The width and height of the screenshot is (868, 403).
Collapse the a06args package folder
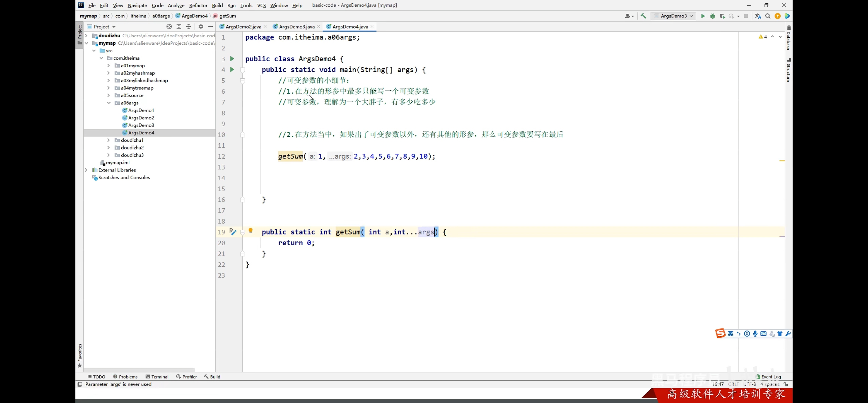coord(108,103)
